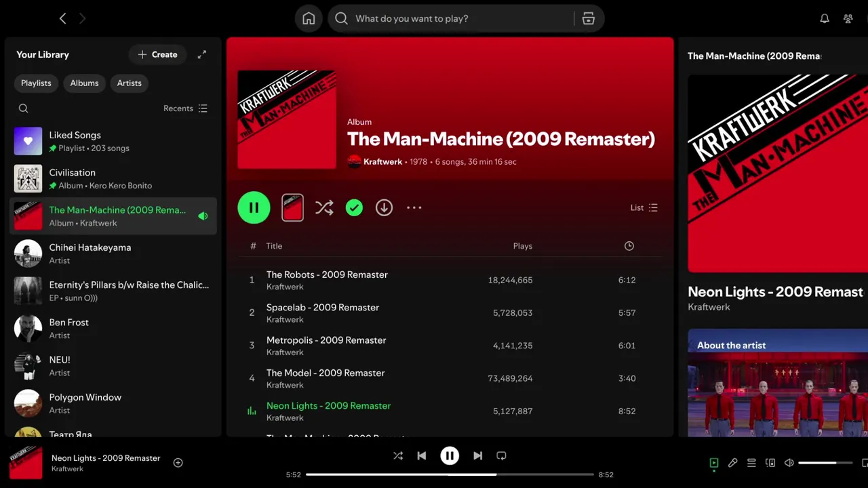Skip to next track

(x=477, y=456)
